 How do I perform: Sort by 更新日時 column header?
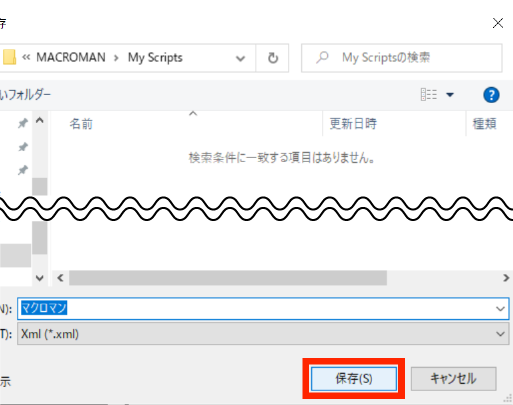353,124
